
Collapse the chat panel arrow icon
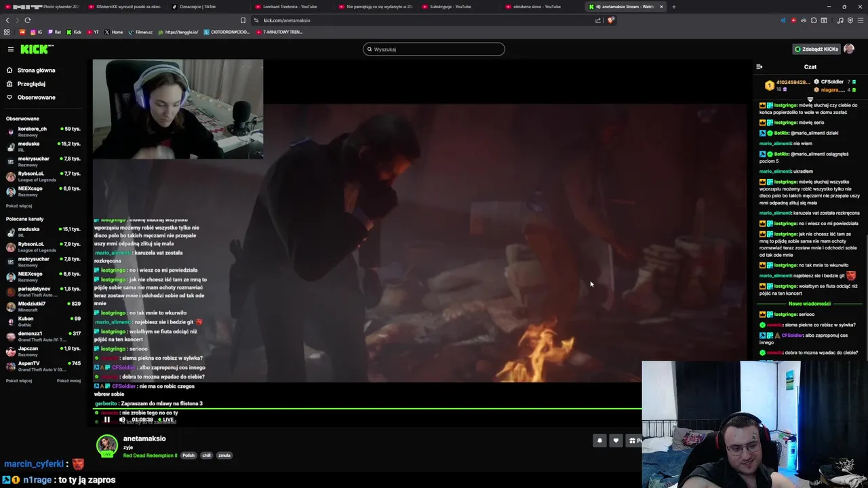coord(759,66)
